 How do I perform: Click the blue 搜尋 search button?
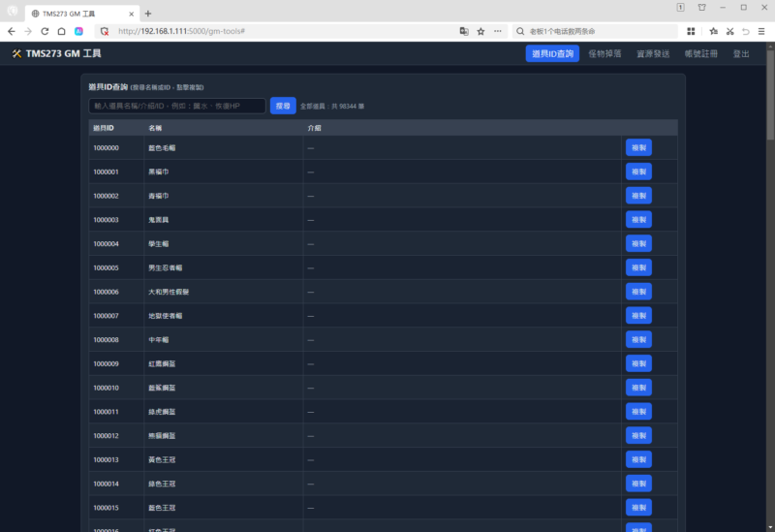[283, 106]
